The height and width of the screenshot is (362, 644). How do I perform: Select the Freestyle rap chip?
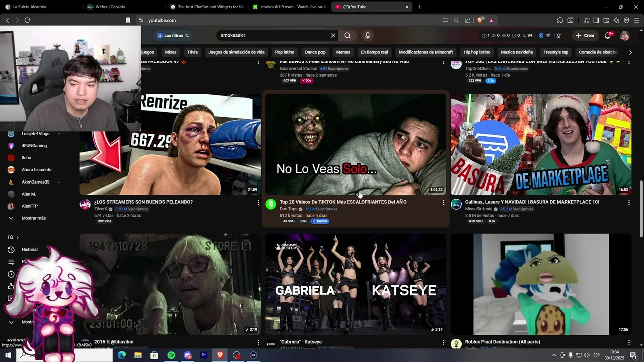[x=555, y=52]
